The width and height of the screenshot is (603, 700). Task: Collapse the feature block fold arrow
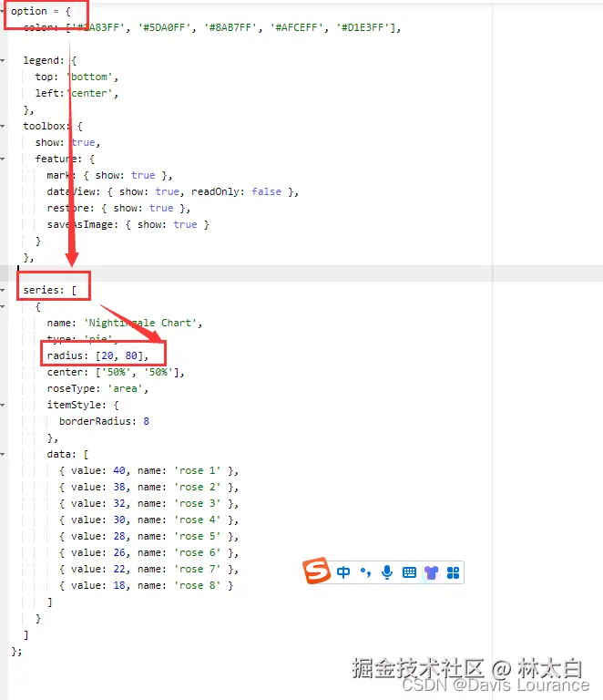pos(3,159)
